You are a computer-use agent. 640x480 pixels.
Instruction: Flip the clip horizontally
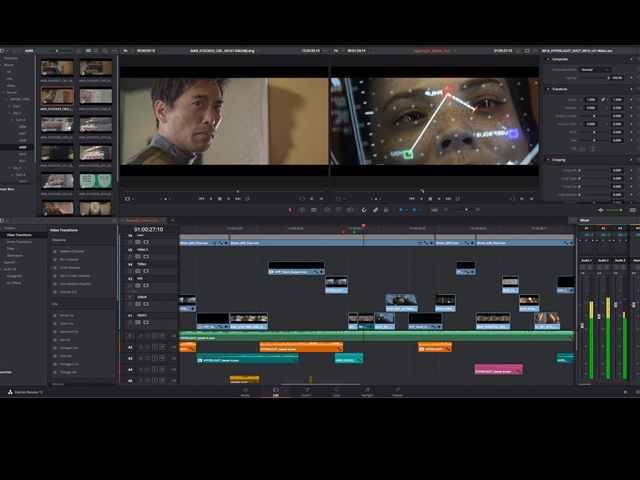pyautogui.click(x=583, y=149)
